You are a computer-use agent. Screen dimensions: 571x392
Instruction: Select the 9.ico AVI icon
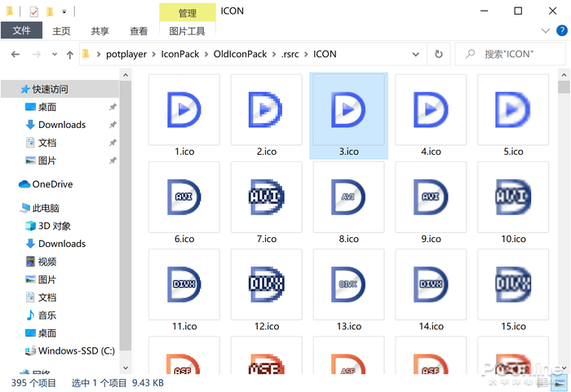pos(431,197)
